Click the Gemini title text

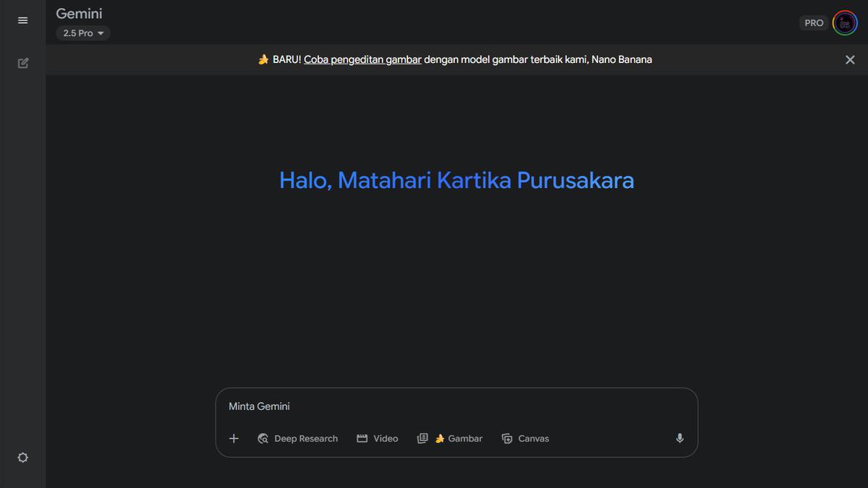(79, 14)
